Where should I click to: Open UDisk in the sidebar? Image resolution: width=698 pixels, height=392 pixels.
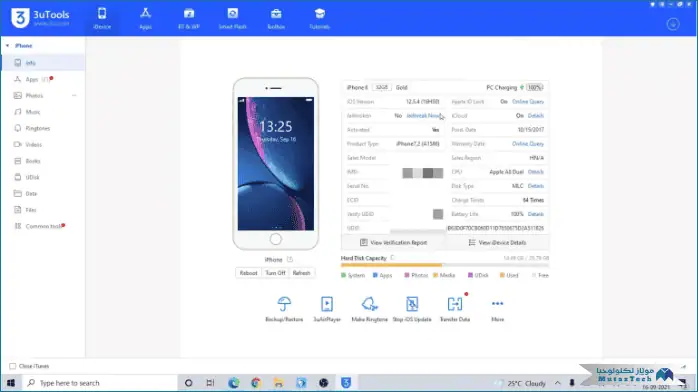(43, 177)
